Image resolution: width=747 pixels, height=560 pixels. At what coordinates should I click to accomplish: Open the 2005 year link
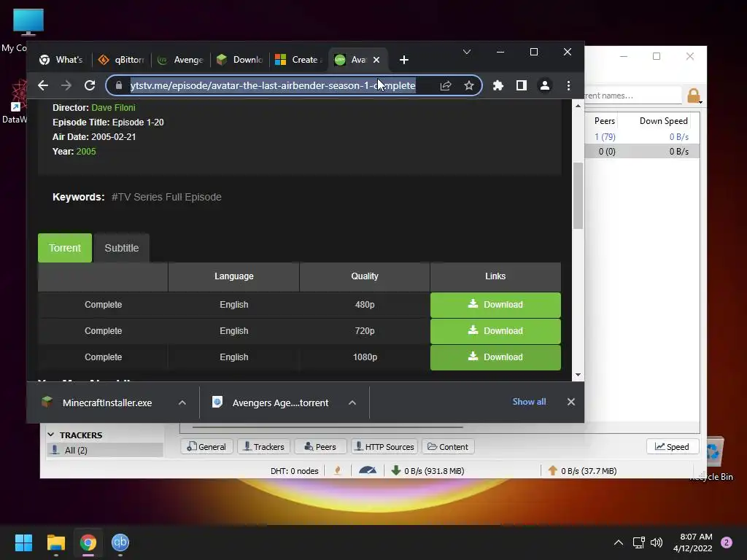click(x=86, y=152)
